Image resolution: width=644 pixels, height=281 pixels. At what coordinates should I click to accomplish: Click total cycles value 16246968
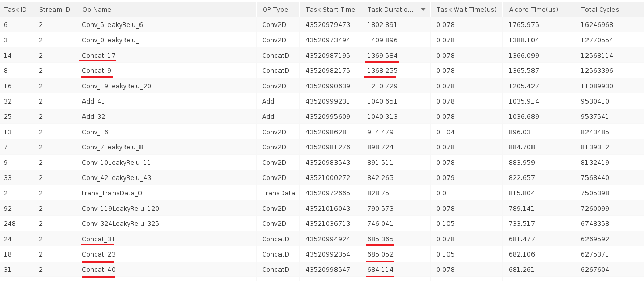[597, 24]
